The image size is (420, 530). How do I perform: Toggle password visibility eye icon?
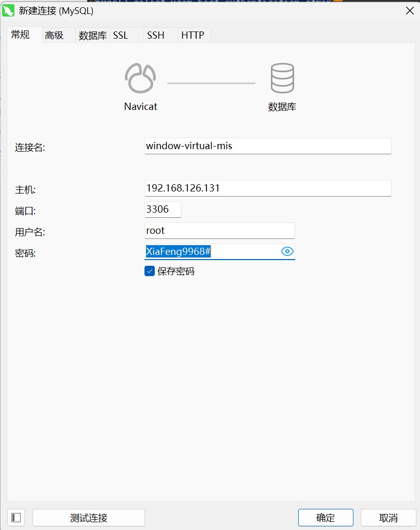[x=287, y=251]
